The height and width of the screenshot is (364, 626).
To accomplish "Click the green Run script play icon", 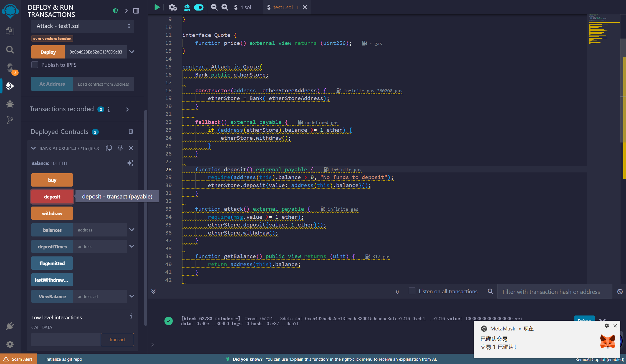I will click(157, 7).
